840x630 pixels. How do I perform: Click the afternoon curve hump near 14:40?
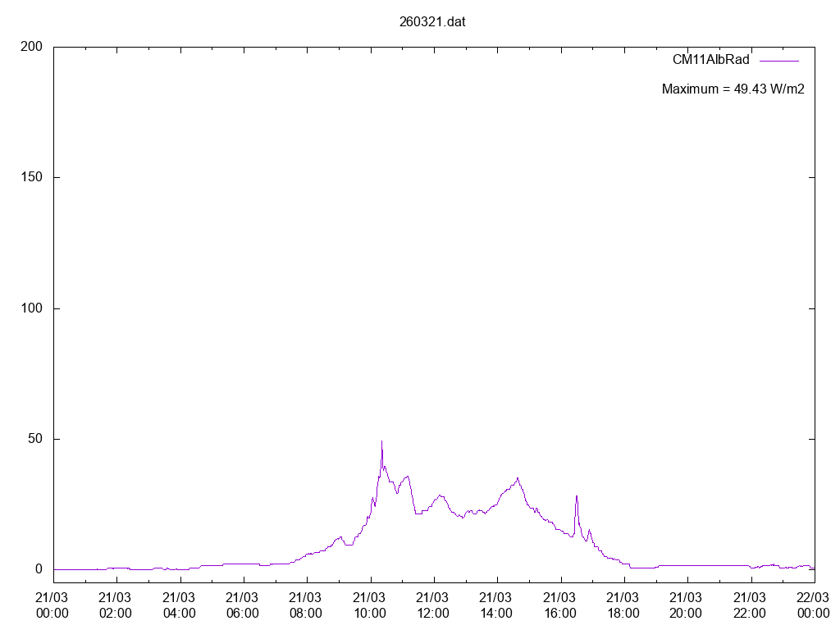(517, 478)
